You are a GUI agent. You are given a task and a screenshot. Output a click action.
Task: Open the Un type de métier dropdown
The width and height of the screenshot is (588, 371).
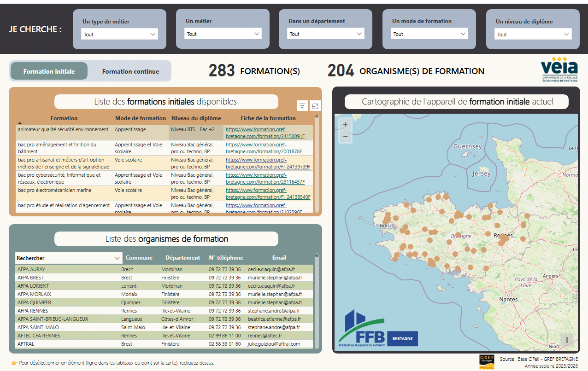point(120,34)
